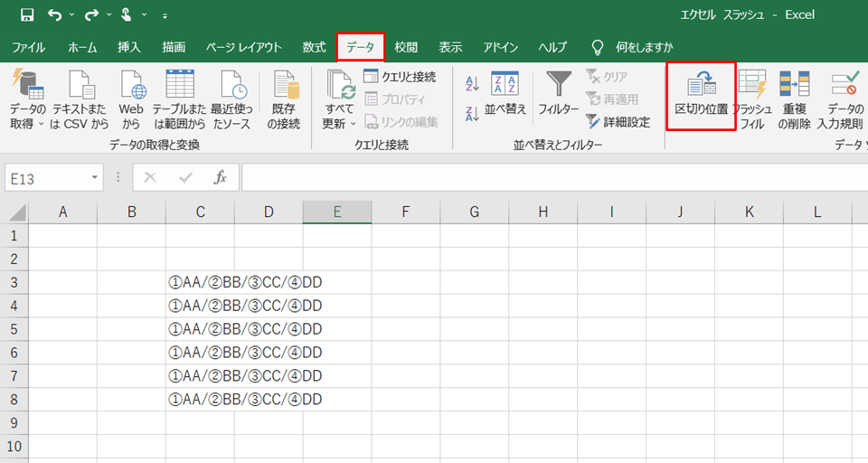
Task: Click the From Web (Webから) icon
Action: click(x=131, y=88)
